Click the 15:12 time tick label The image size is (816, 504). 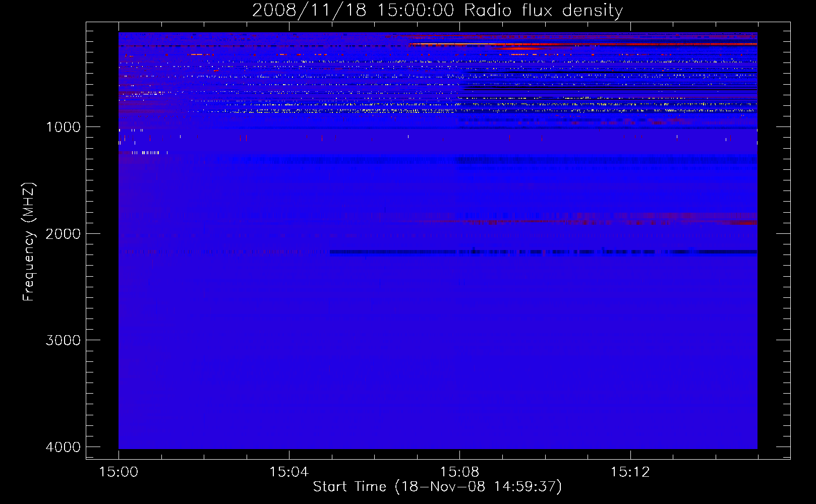(x=630, y=472)
